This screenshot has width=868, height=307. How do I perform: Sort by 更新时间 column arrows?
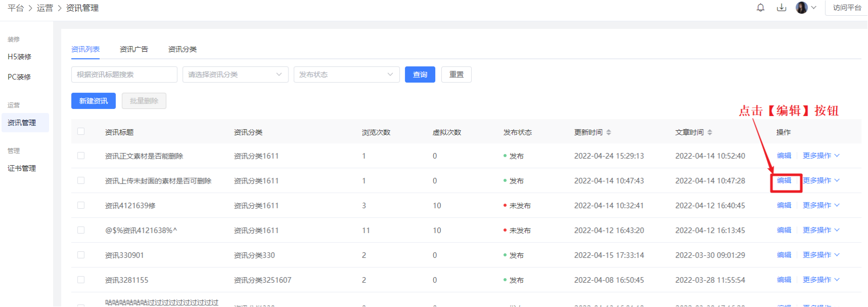tap(608, 132)
